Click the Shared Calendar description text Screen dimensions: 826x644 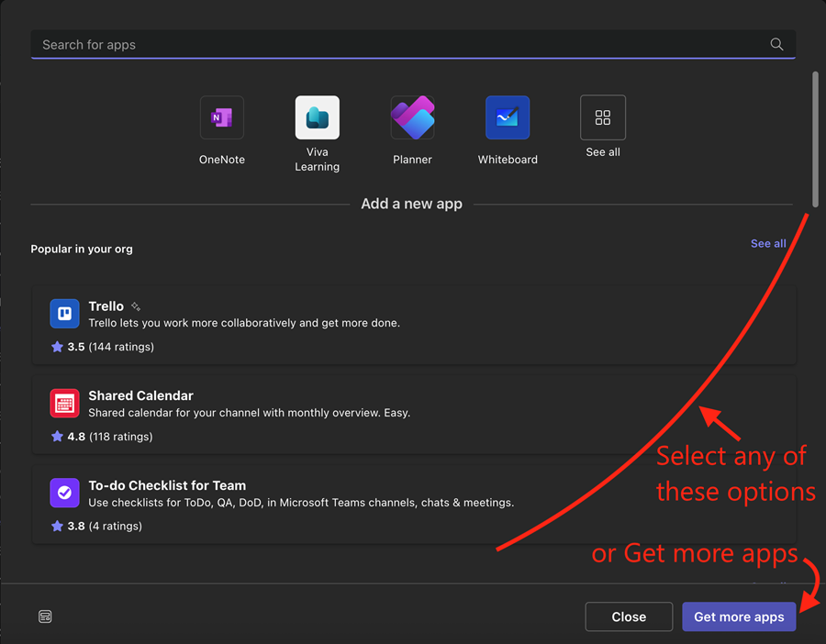point(249,413)
